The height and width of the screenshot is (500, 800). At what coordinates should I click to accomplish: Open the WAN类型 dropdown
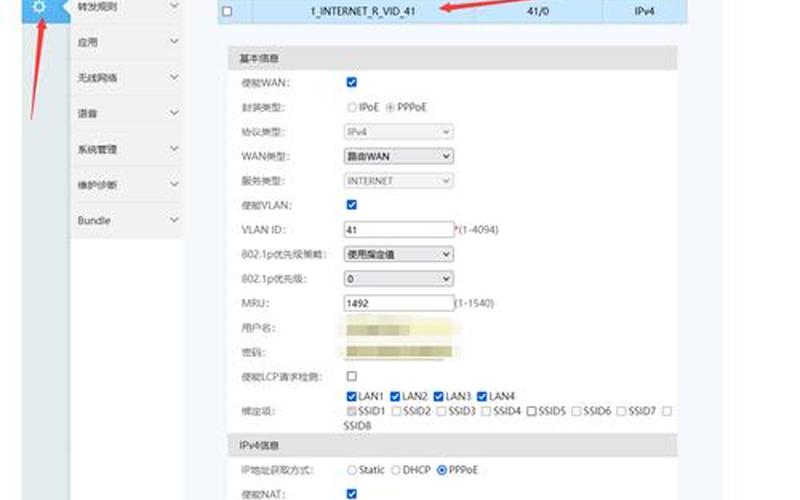point(398,156)
